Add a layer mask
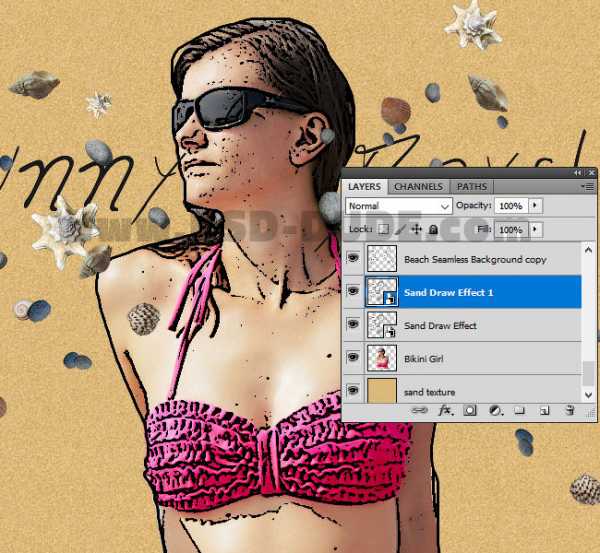600x553 pixels. (469, 410)
